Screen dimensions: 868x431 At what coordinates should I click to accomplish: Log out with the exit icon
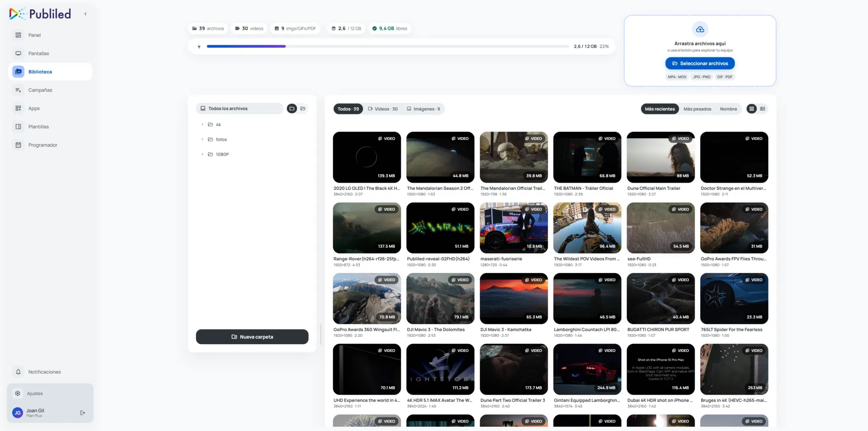83,413
